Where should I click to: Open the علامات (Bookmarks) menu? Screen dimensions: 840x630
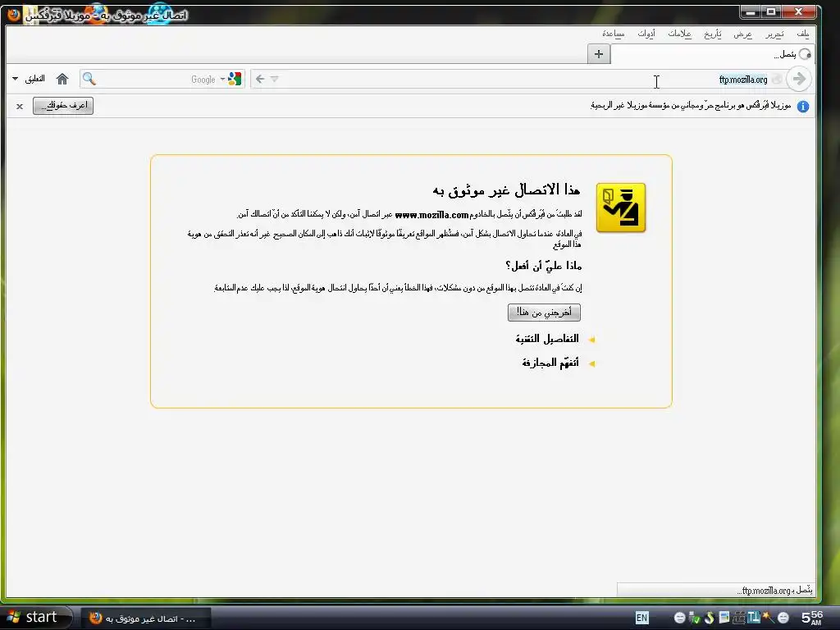point(679,34)
